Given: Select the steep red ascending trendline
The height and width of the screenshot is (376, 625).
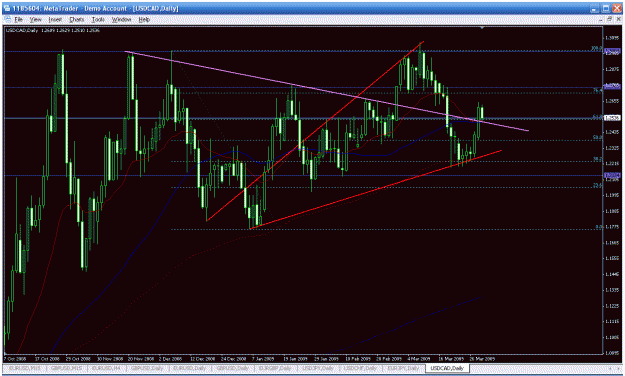Looking at the screenshot, I should [315, 131].
